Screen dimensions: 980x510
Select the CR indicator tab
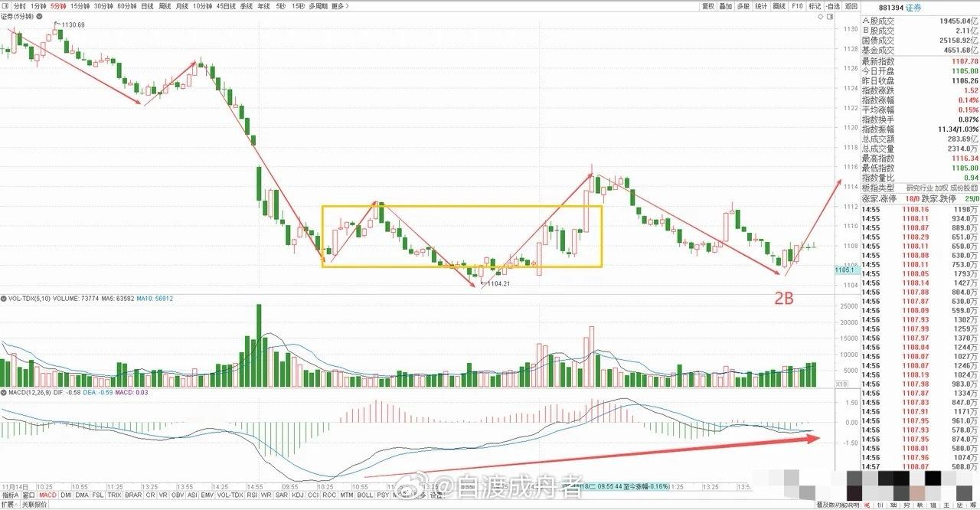tap(151, 495)
